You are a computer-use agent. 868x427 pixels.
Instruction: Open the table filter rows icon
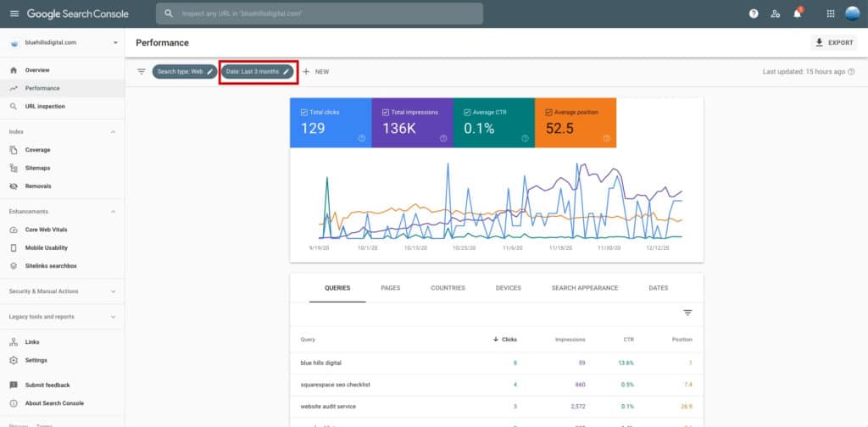(x=687, y=313)
